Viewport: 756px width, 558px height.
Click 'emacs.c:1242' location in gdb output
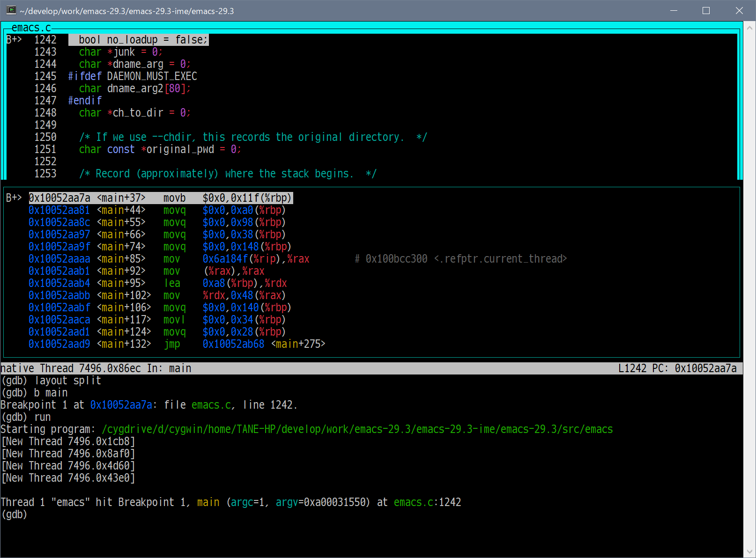coord(428,502)
